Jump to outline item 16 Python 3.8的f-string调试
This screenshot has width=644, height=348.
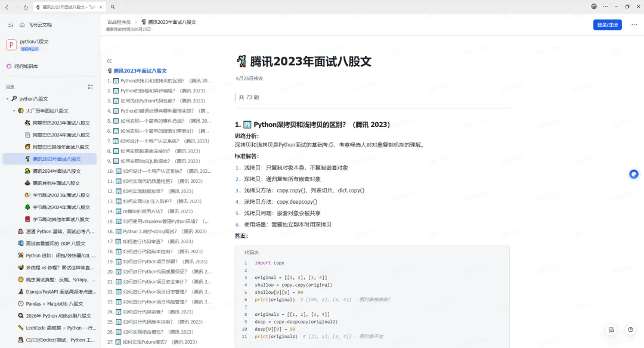[x=157, y=231]
